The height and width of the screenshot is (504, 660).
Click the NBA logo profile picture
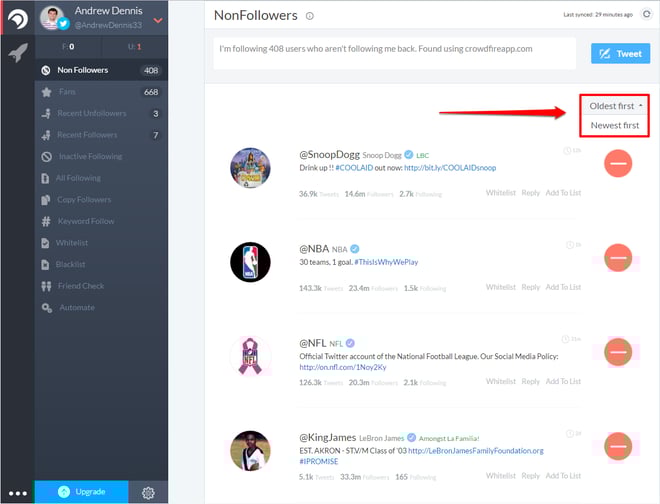[250, 262]
